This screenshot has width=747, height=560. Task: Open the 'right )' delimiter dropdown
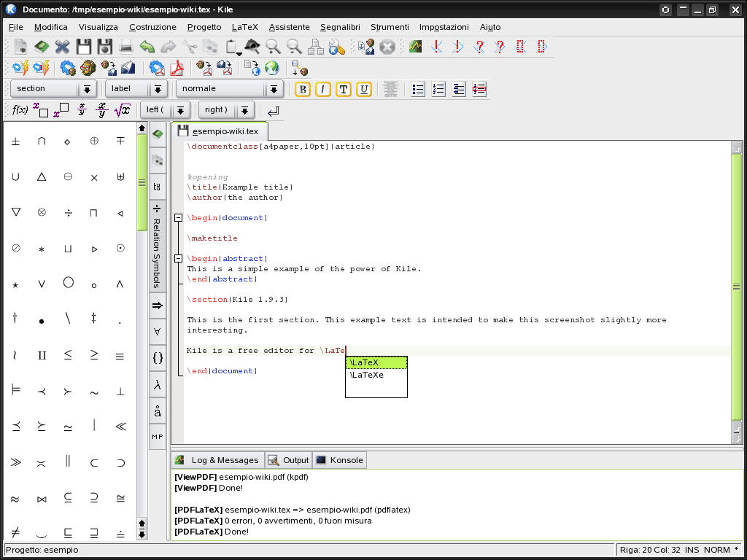coord(226,111)
